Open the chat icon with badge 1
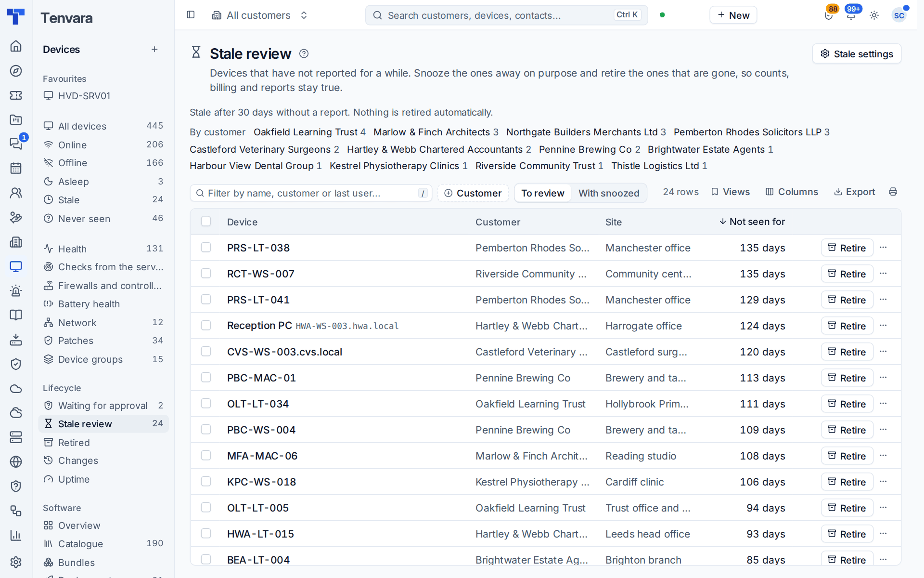924x578 pixels. (x=16, y=144)
